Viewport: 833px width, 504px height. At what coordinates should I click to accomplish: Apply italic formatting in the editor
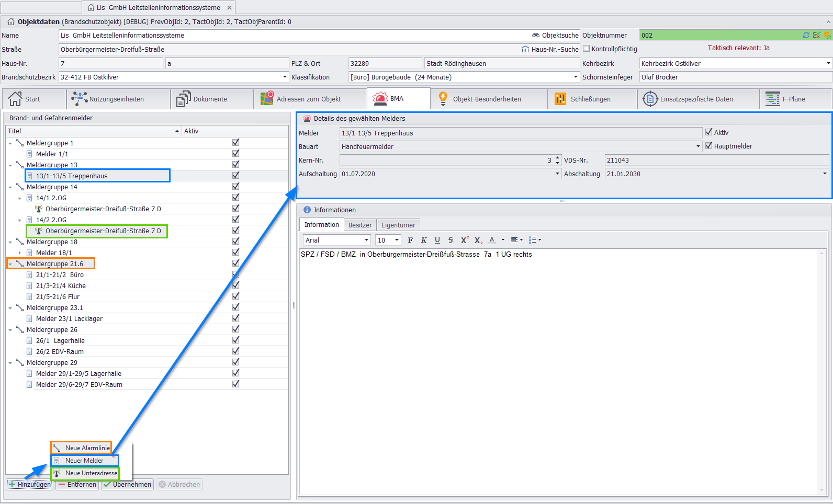click(424, 240)
